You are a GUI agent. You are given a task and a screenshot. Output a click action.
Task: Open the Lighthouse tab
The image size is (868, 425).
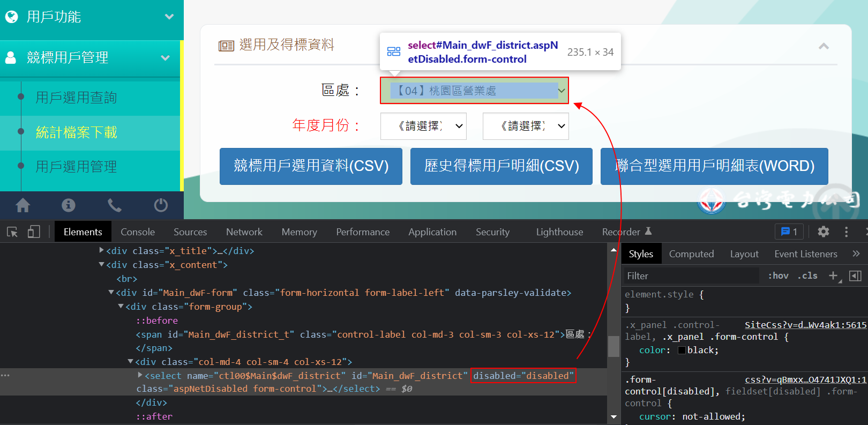[559, 232]
